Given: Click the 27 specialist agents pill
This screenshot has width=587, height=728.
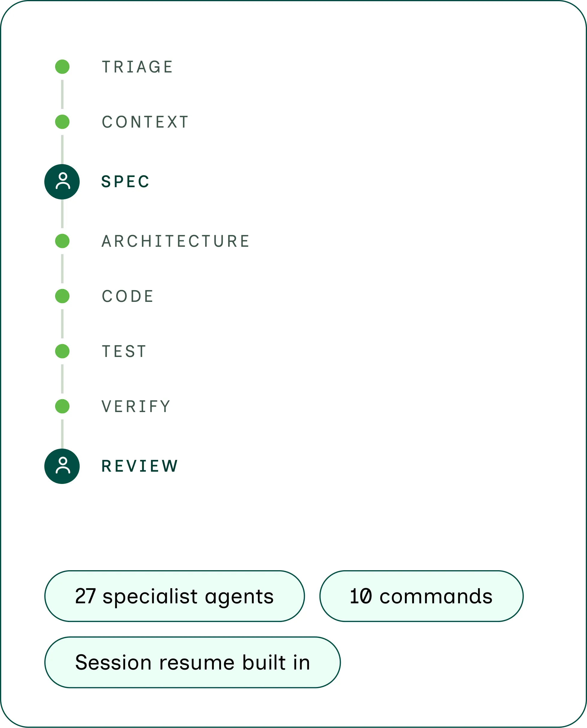Looking at the screenshot, I should [x=175, y=596].
